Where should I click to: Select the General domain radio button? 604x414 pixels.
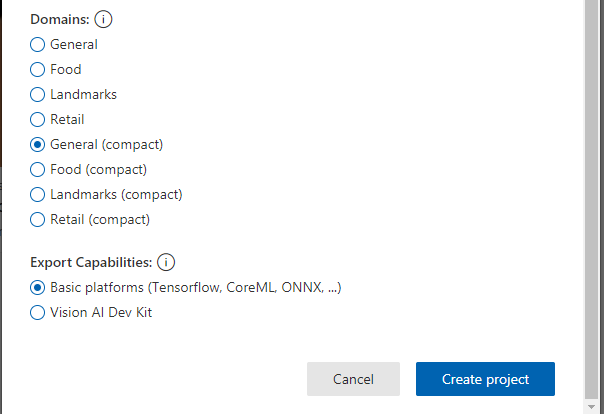(38, 44)
